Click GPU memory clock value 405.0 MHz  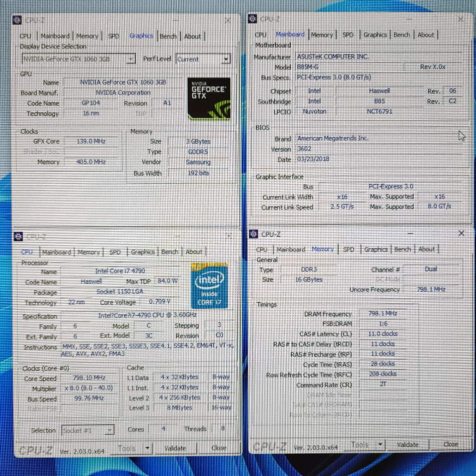[x=91, y=162]
